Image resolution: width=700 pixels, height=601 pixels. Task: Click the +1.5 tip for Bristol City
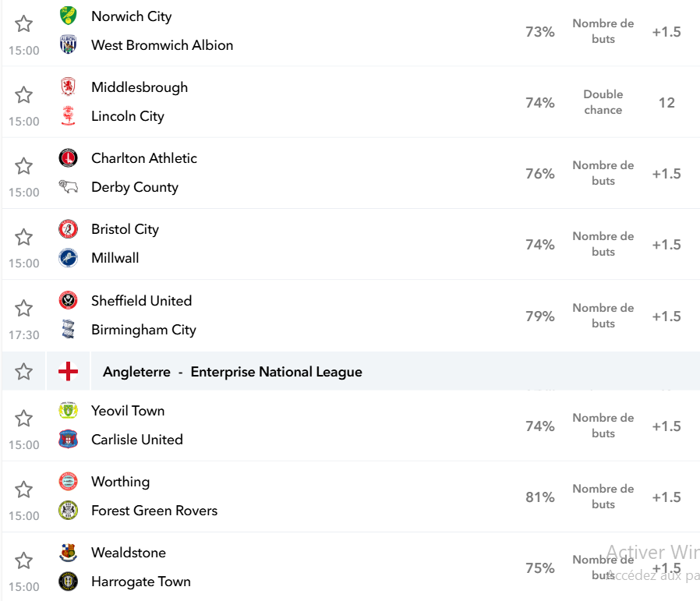point(666,245)
